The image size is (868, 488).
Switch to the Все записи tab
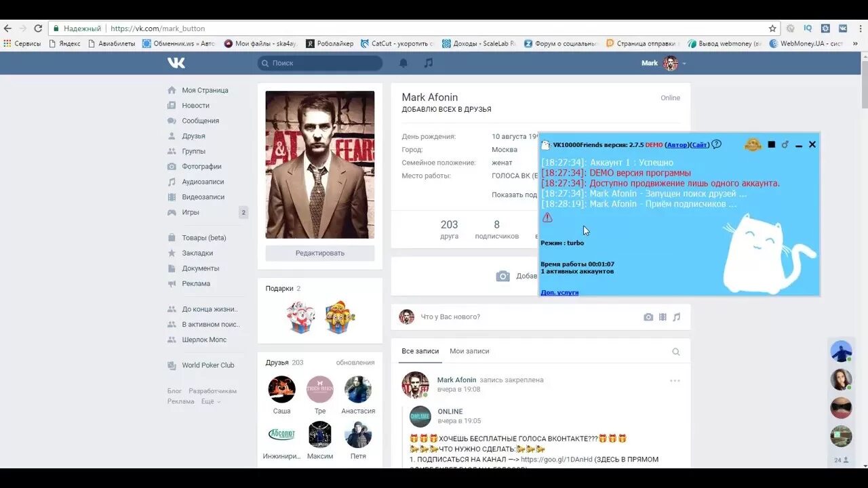[x=420, y=351]
